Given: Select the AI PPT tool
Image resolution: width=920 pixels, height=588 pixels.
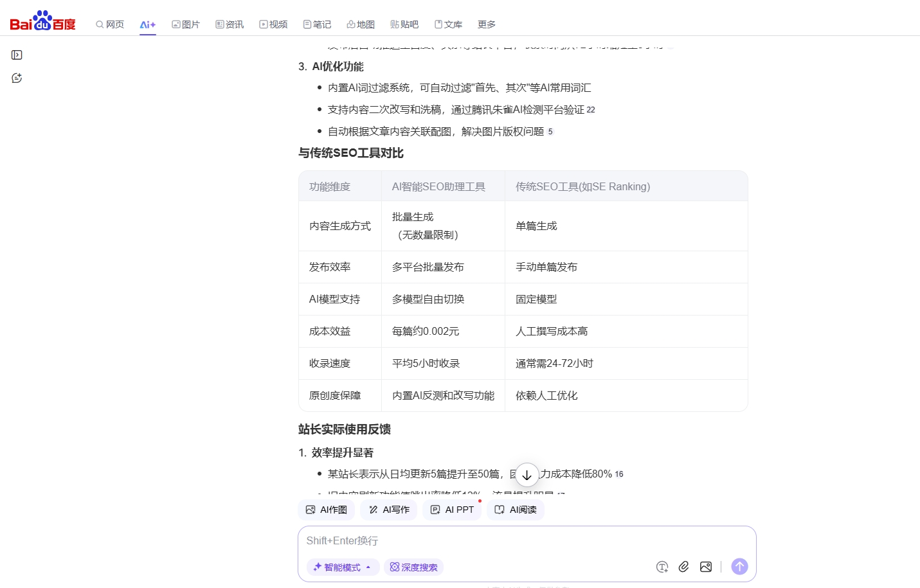Looking at the screenshot, I should point(451,509).
